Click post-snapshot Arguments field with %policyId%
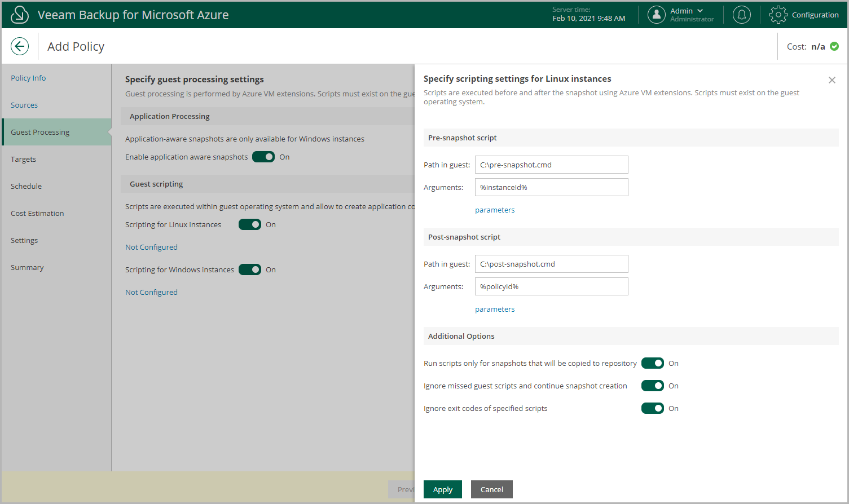Image resolution: width=849 pixels, height=504 pixels. 552,286
